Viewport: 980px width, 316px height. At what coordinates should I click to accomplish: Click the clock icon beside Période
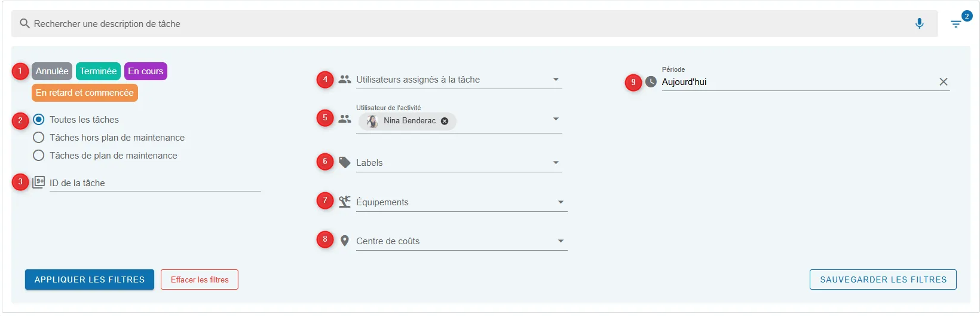pos(651,81)
